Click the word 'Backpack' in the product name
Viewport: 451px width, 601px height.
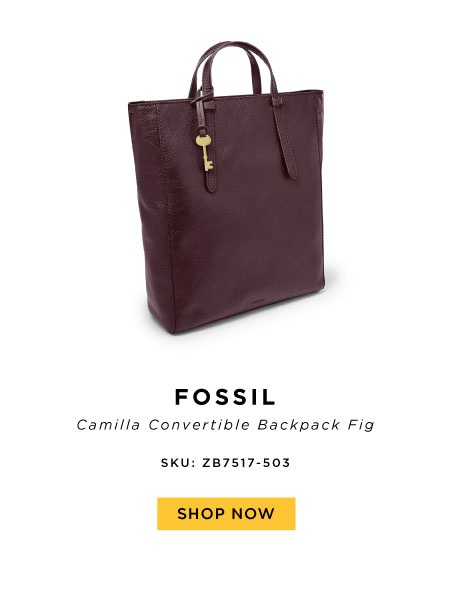pyautogui.click(x=298, y=425)
